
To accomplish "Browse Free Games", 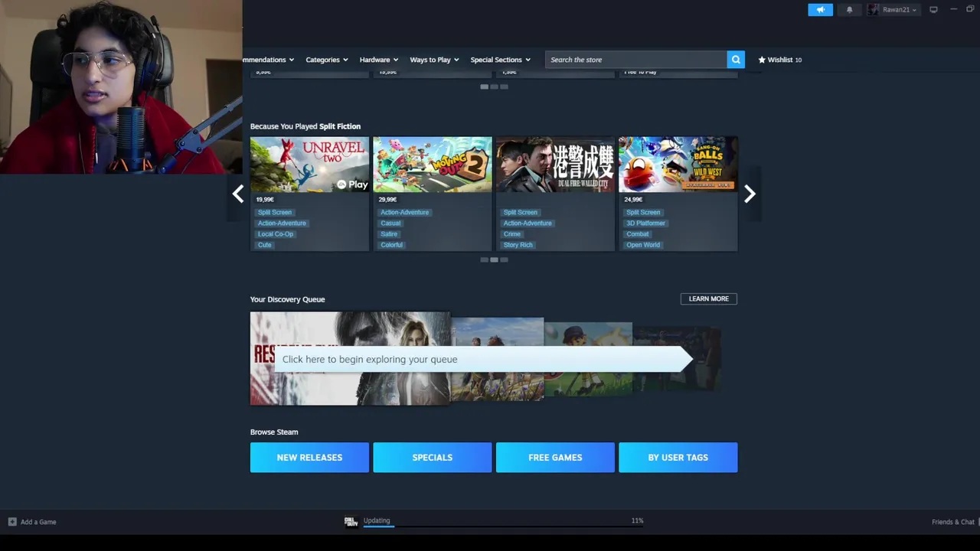I will pyautogui.click(x=555, y=458).
